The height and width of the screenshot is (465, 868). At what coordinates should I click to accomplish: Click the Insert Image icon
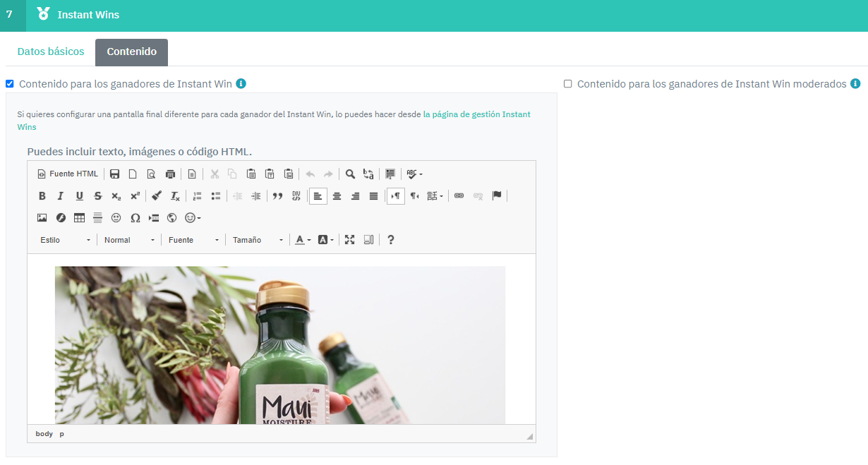pyautogui.click(x=42, y=218)
